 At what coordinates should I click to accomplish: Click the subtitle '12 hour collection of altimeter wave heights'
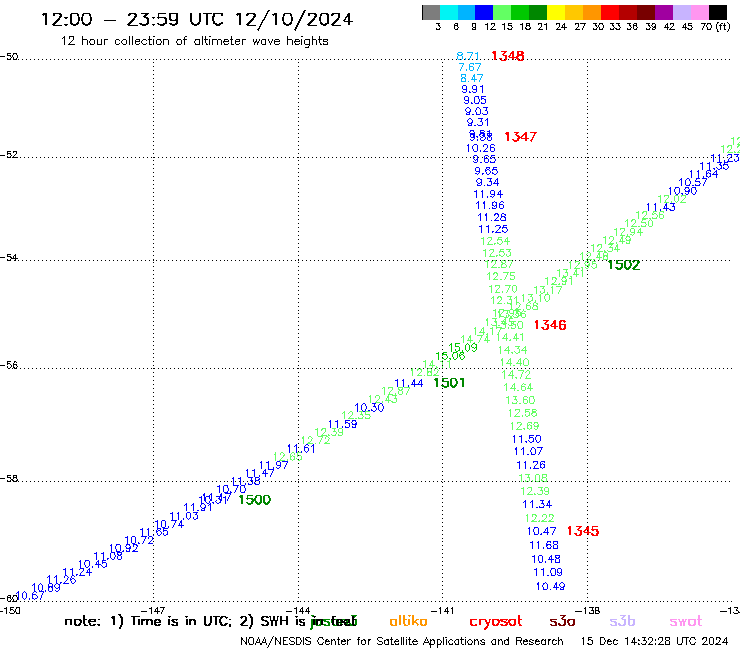194,41
